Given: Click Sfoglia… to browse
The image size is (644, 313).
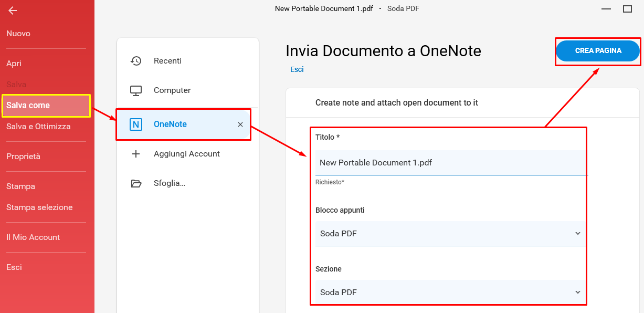Looking at the screenshot, I should click(170, 183).
